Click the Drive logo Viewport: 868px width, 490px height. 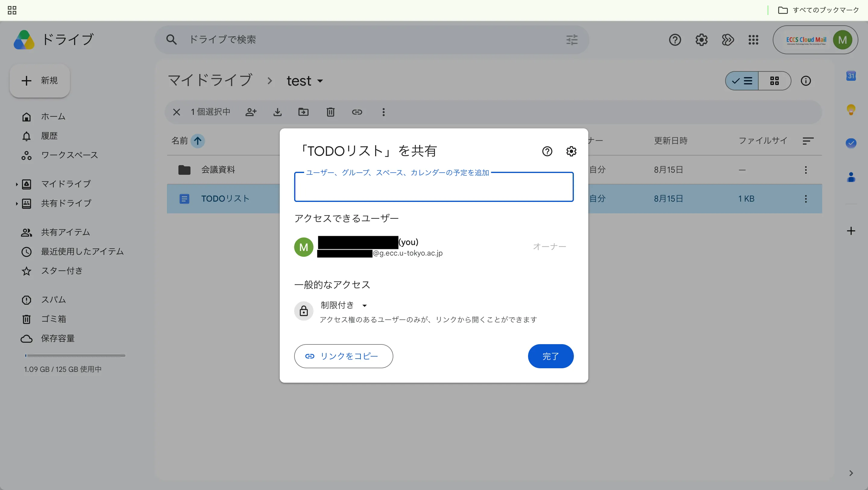24,40
